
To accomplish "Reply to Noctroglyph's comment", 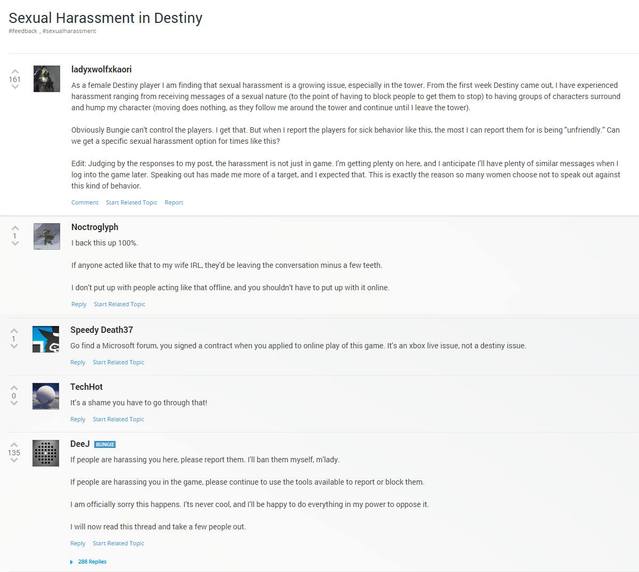I will click(x=78, y=304).
